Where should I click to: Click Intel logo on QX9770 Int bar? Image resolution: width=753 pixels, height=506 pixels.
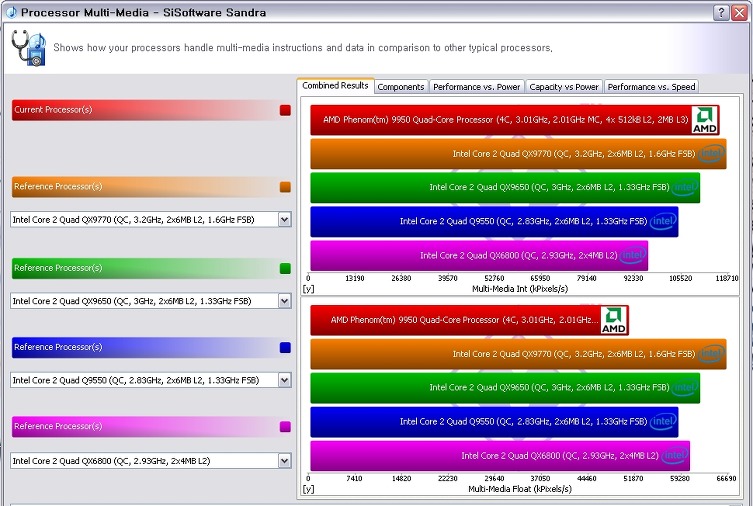(x=711, y=154)
